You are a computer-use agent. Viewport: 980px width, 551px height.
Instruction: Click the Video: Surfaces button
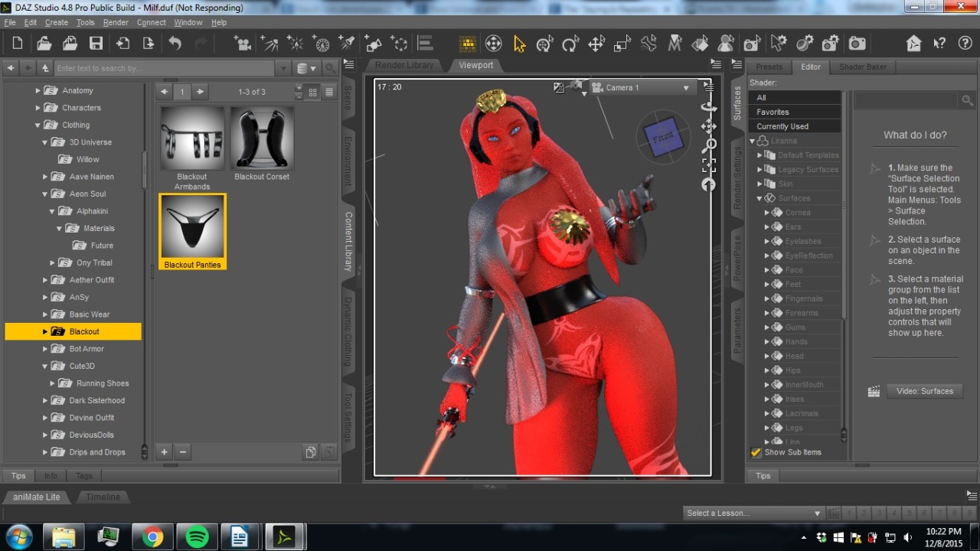(x=924, y=391)
